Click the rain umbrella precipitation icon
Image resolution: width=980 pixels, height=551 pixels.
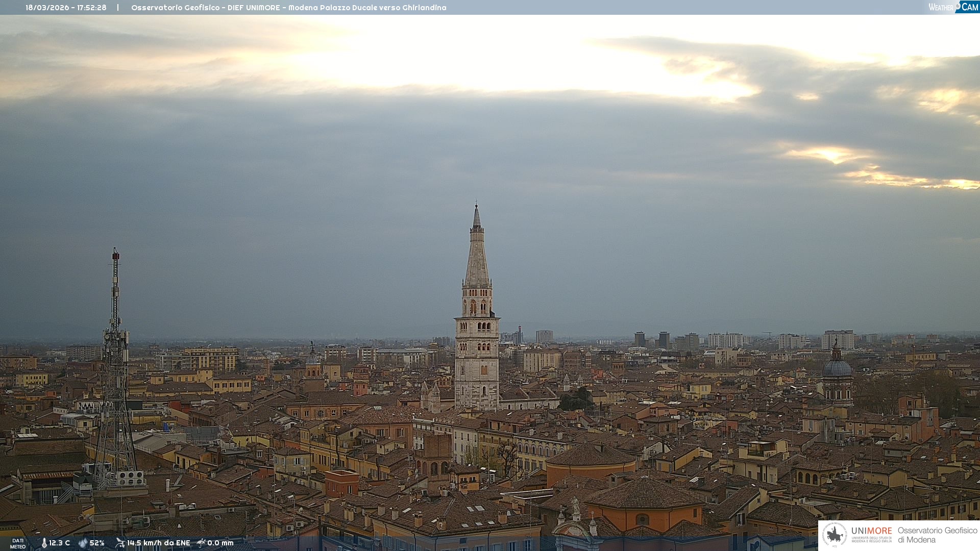201,543
